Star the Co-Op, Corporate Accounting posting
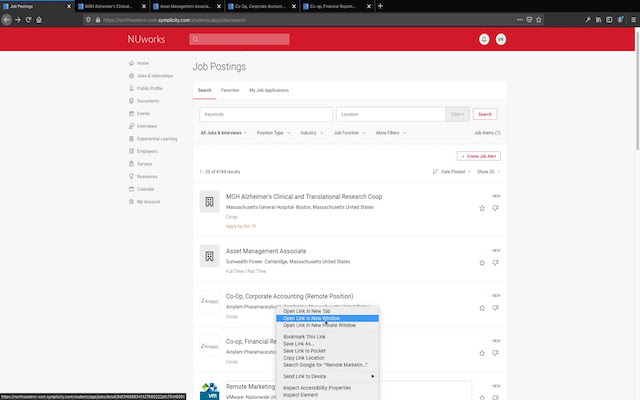Screen dimensions: 640x400 point(482,308)
